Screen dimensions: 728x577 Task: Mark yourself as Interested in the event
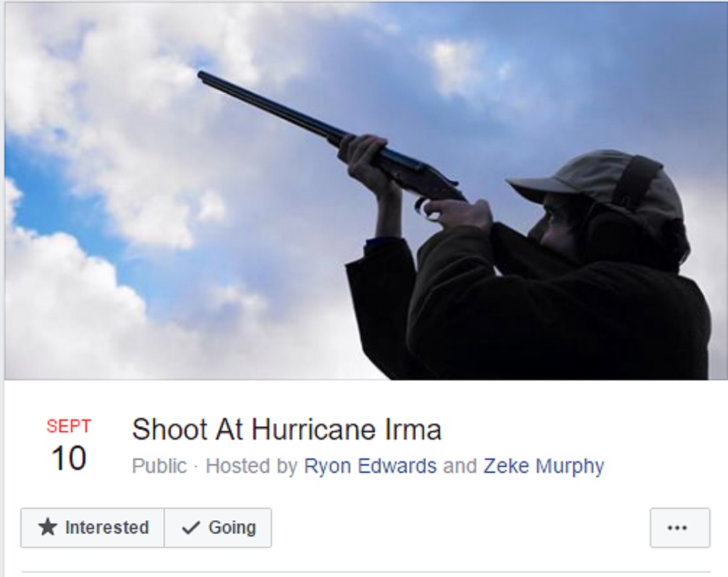click(93, 528)
